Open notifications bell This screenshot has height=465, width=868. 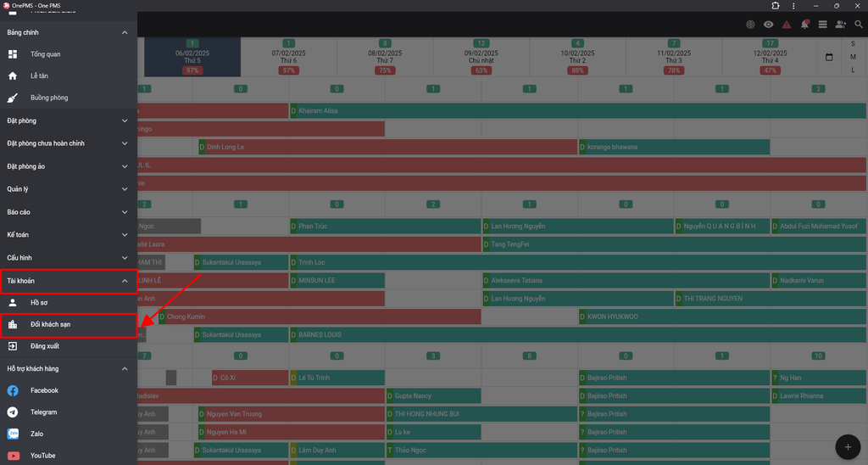pyautogui.click(x=805, y=25)
